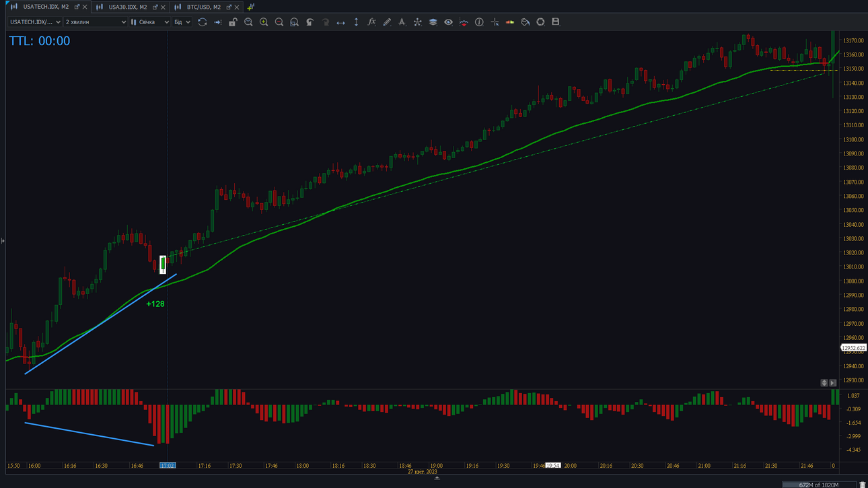Click the refresh chart data icon
The width and height of the screenshot is (868, 488).
click(202, 22)
